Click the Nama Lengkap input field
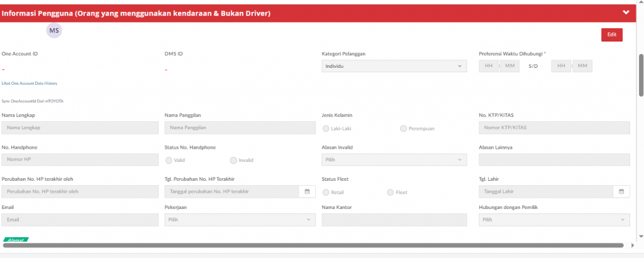Viewport: 644px width, 258px height. pyautogui.click(x=80, y=127)
